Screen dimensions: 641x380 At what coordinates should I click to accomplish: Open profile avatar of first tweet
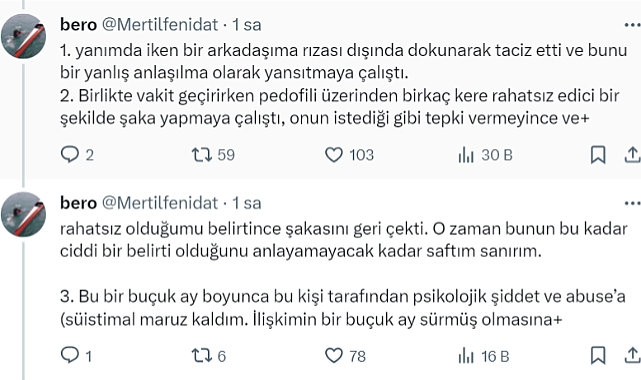point(23,36)
